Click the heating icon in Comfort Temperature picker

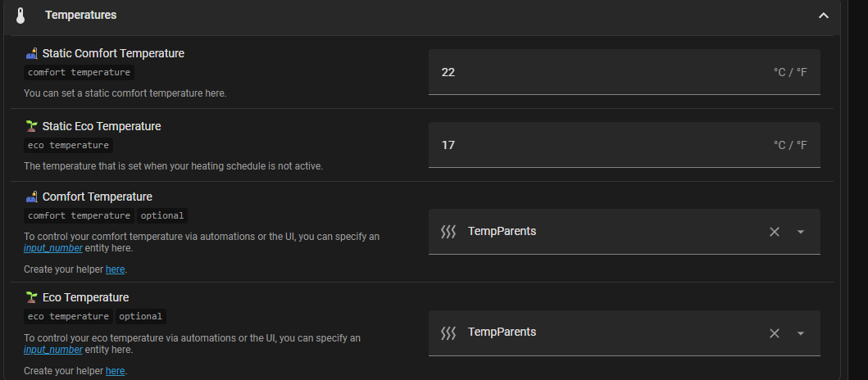448,232
